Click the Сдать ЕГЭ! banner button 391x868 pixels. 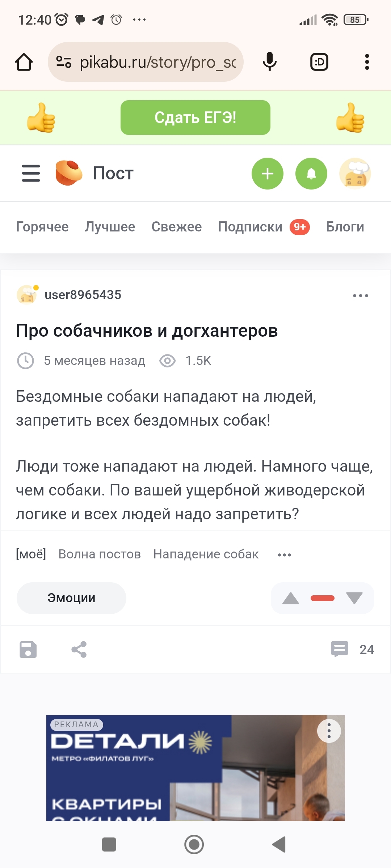tap(195, 118)
